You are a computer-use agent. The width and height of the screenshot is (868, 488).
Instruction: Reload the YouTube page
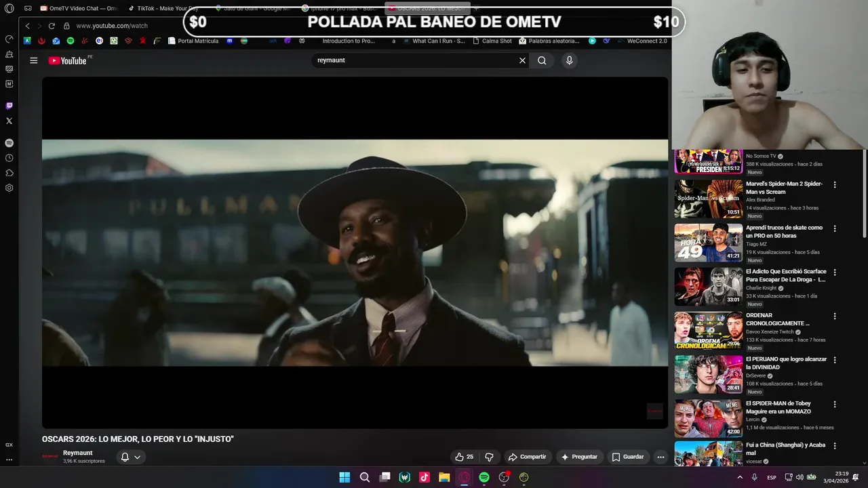point(52,26)
